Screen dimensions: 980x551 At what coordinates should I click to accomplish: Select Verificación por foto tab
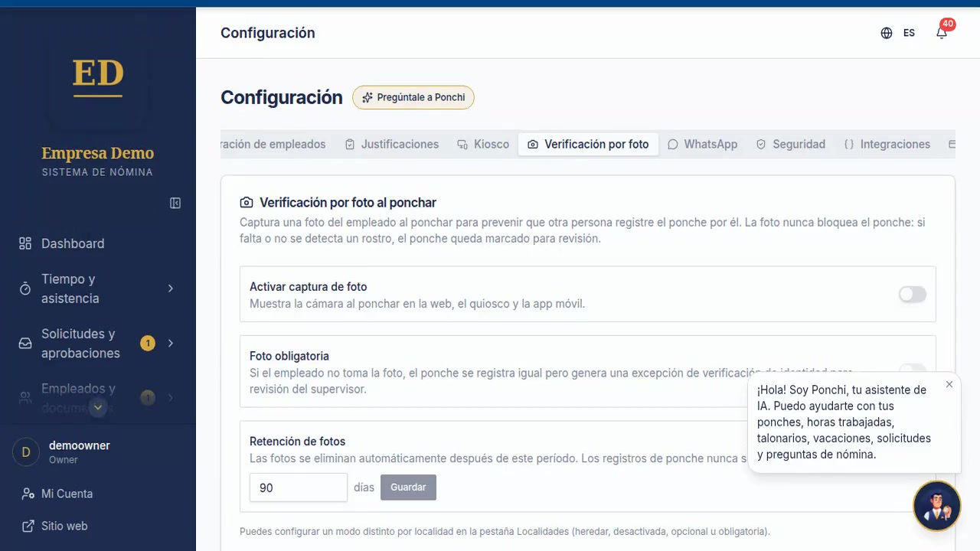[588, 144]
